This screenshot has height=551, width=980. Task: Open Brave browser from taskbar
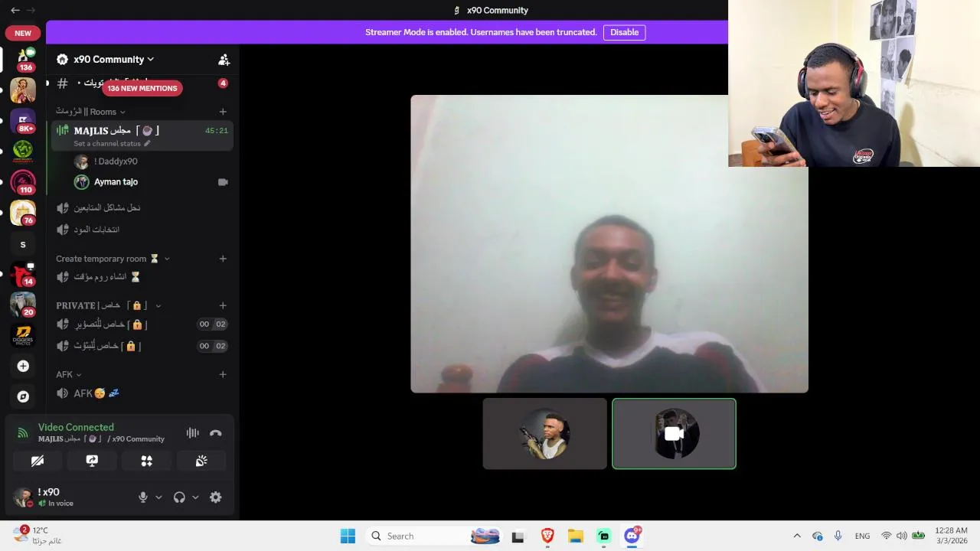547,536
